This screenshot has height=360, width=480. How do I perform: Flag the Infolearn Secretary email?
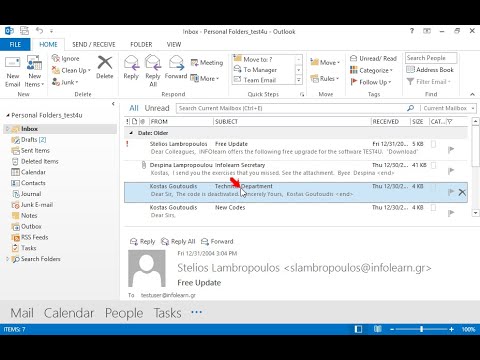coord(451,171)
